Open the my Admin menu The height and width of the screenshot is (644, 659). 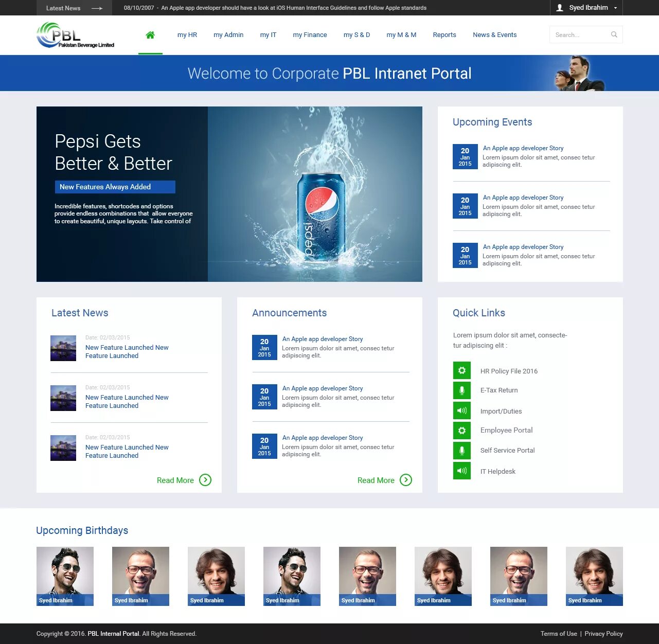coord(228,35)
